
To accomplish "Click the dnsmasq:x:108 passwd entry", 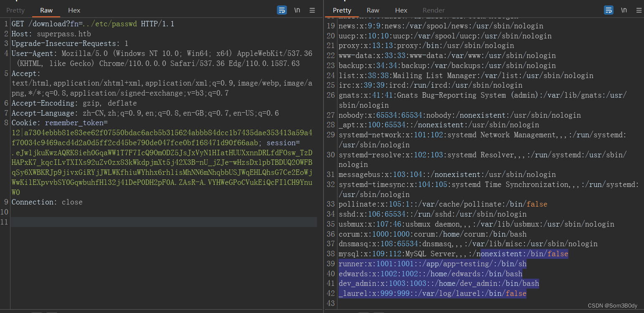I will (x=468, y=244).
